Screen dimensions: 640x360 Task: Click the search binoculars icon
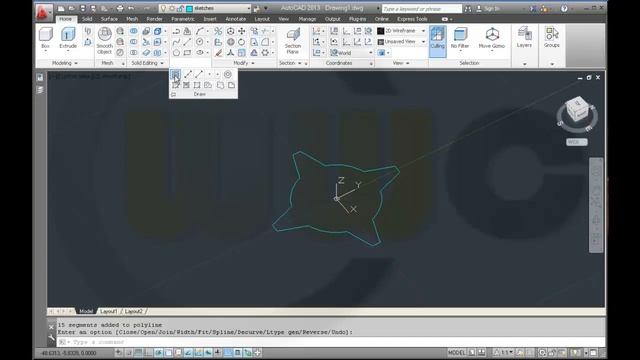[468, 9]
